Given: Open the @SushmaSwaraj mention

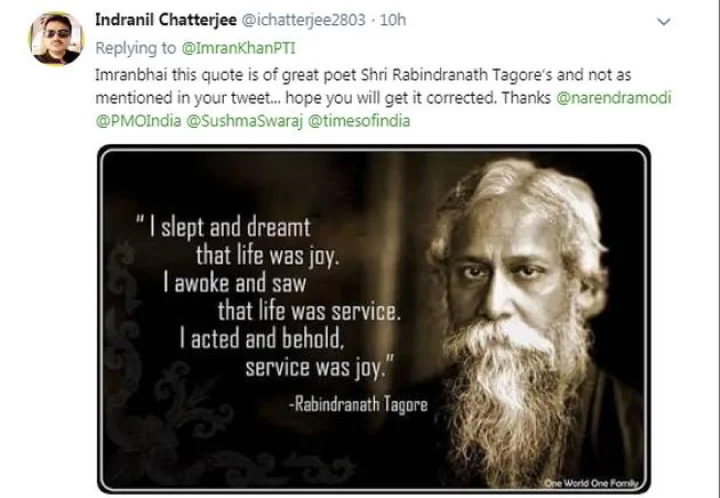Looking at the screenshot, I should 244,121.
